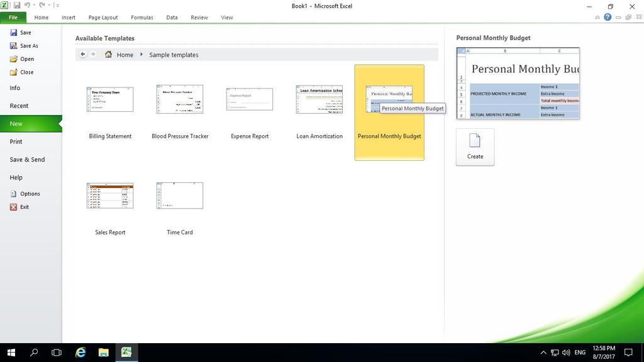Click the Undo arrow in the title bar

pos(27,5)
